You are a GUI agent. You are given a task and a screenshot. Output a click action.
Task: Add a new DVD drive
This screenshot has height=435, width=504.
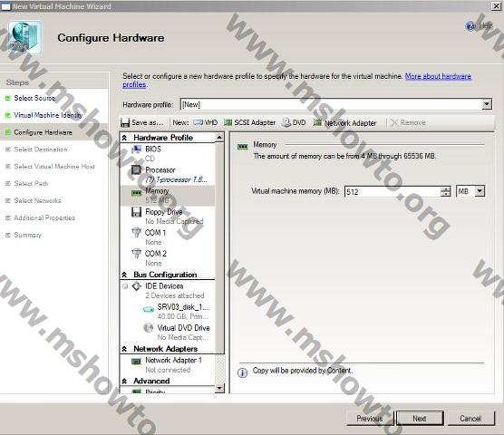pyautogui.click(x=294, y=122)
